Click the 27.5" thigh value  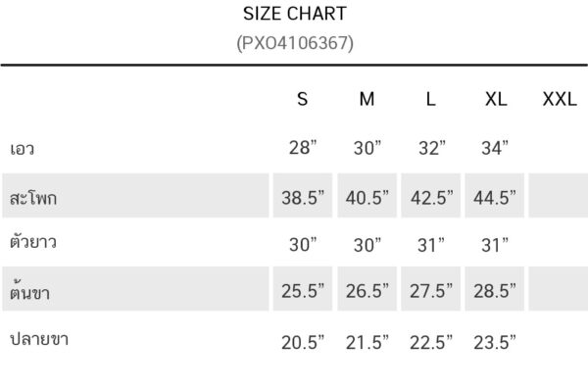coord(431,290)
